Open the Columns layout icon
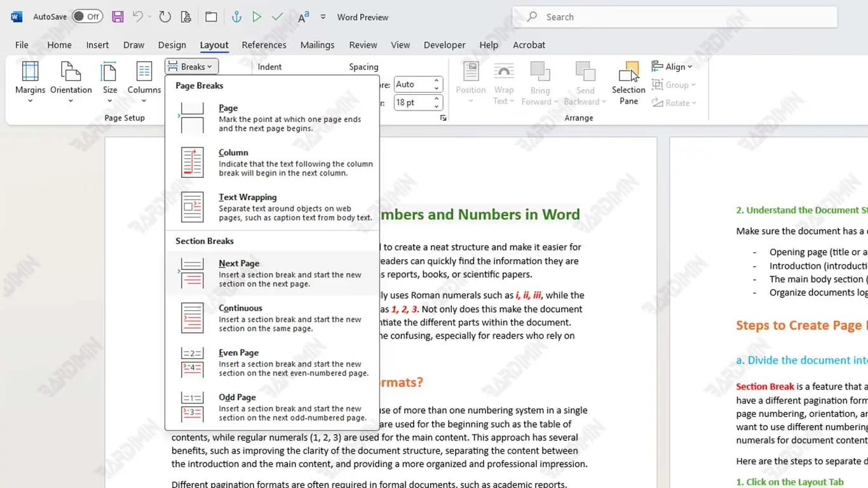 click(144, 71)
